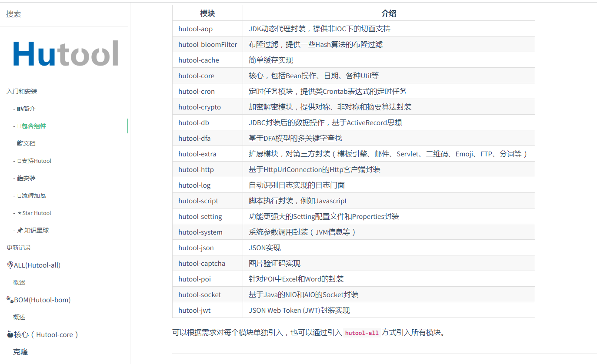597x364 pixels.
Task: Click the hutool-system table cell
Action: click(207, 232)
